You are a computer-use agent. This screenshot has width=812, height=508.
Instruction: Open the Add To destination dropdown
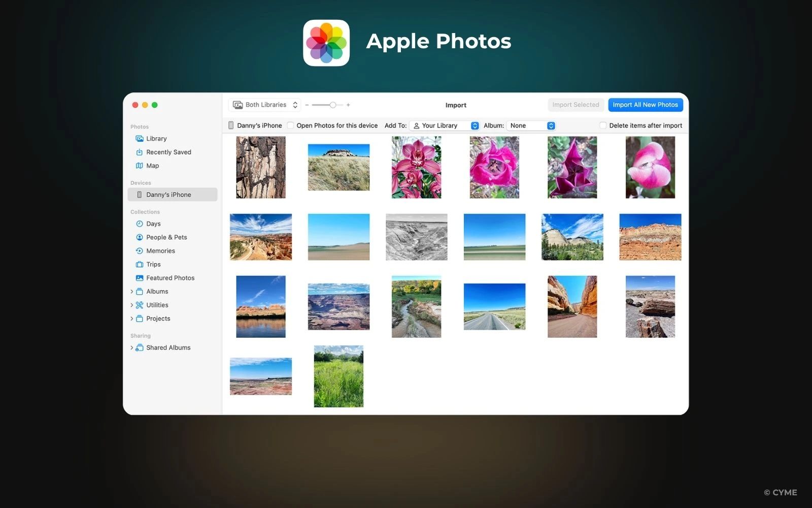[x=444, y=125]
